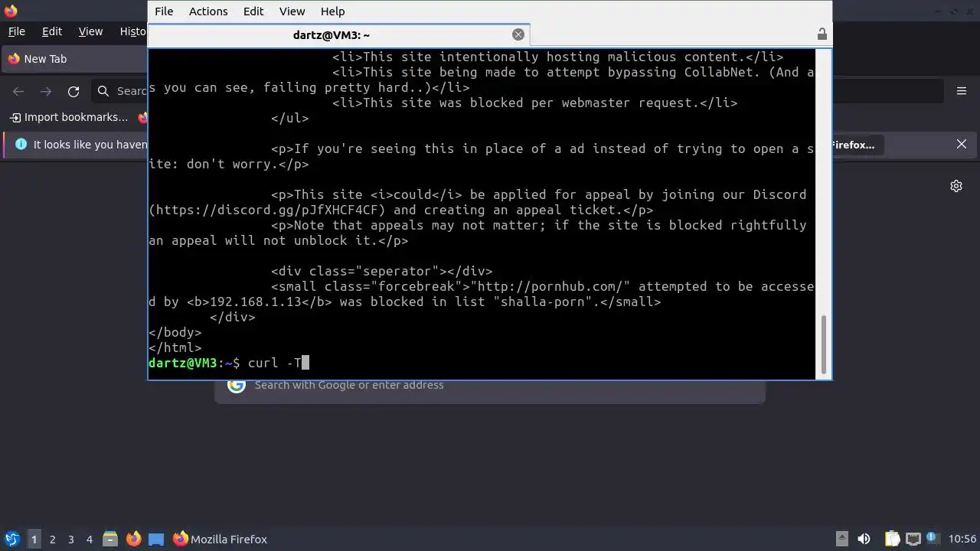Click shalla-porn blocked list line in terminal
This screenshot has height=551, width=980.
[x=481, y=294]
